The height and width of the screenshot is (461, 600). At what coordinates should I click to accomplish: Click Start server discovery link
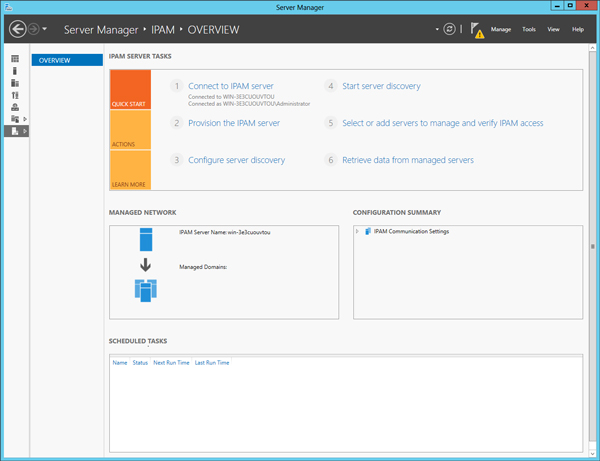click(381, 86)
